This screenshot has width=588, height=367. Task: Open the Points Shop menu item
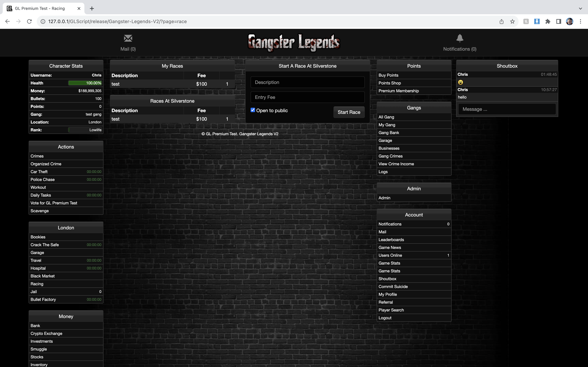click(x=389, y=83)
